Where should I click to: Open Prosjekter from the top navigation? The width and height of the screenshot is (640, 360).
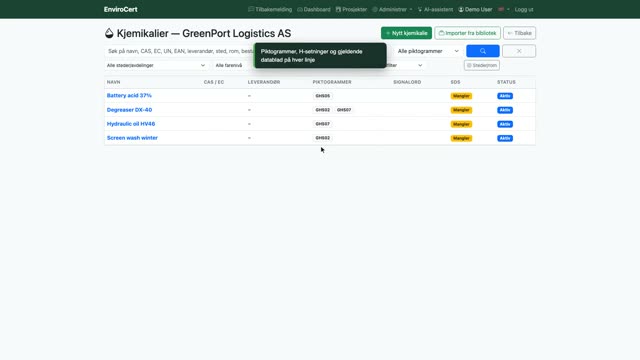[351, 9]
